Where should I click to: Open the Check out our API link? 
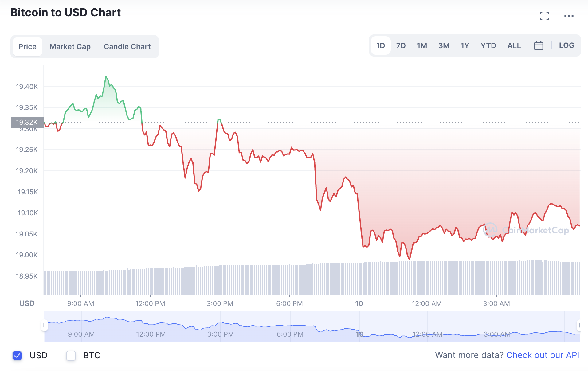click(x=543, y=355)
